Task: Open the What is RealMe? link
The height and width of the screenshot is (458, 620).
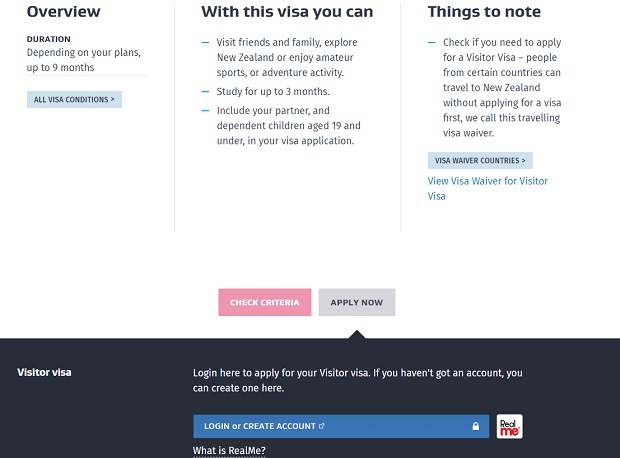Action: [229, 451]
